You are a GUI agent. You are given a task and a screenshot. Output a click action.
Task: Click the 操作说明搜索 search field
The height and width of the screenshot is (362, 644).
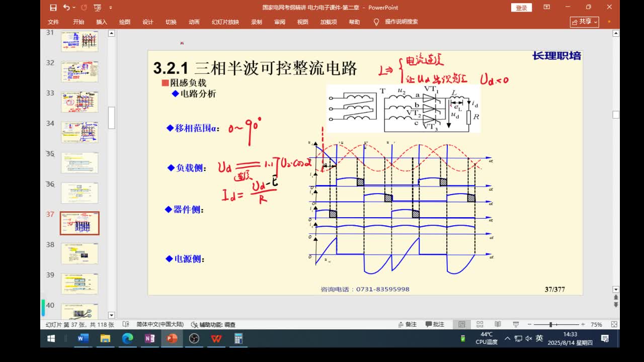coord(401,22)
